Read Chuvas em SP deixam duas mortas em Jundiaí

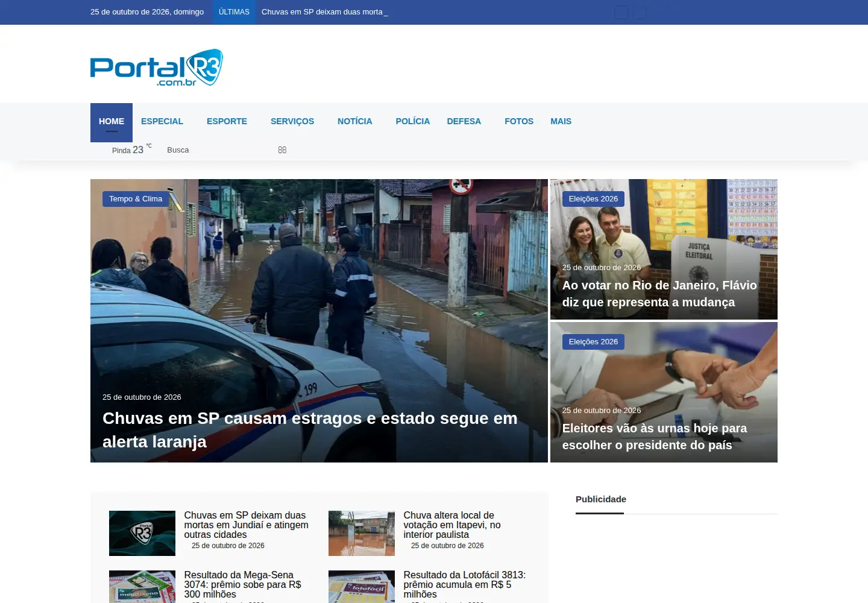click(246, 525)
